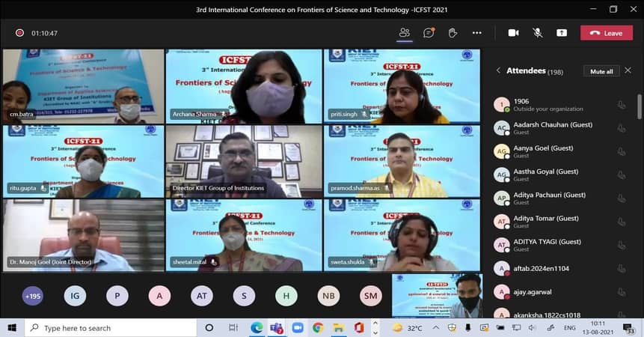644x337 pixels.
Task: Select the Director KIET video tile
Action: pos(244,161)
